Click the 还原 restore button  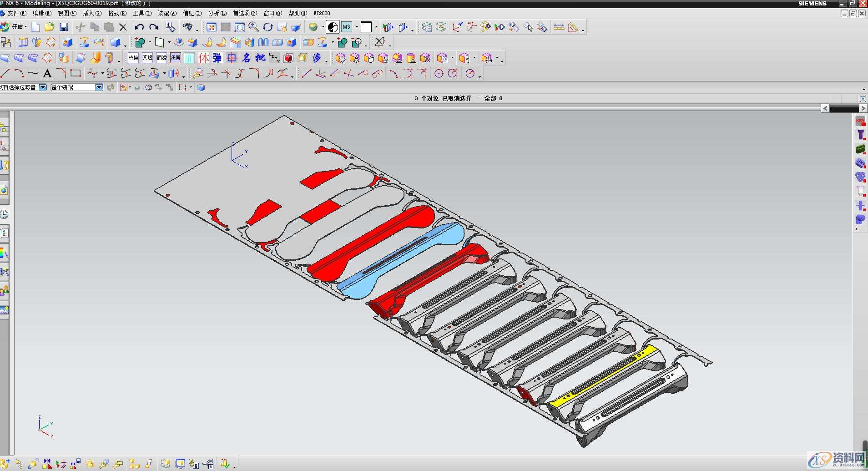176,58
